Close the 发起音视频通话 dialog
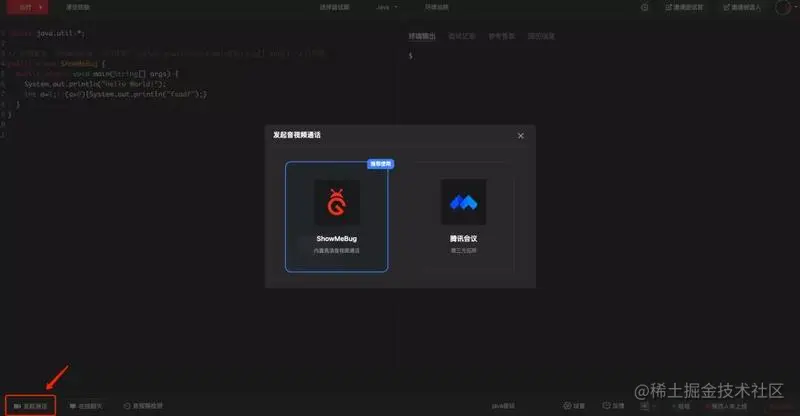Screen dimensions: 800x416 520,136
